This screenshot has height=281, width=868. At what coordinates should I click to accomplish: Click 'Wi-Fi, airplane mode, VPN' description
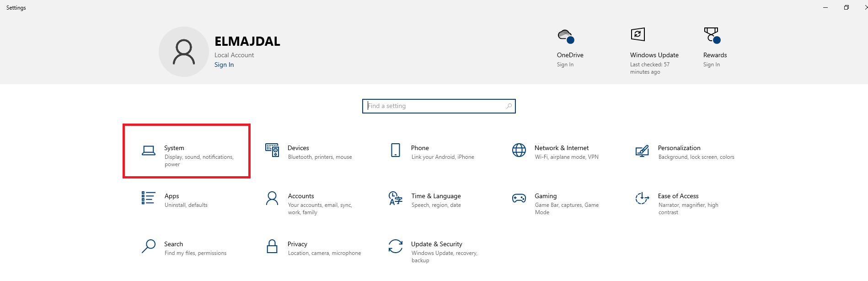coord(567,157)
